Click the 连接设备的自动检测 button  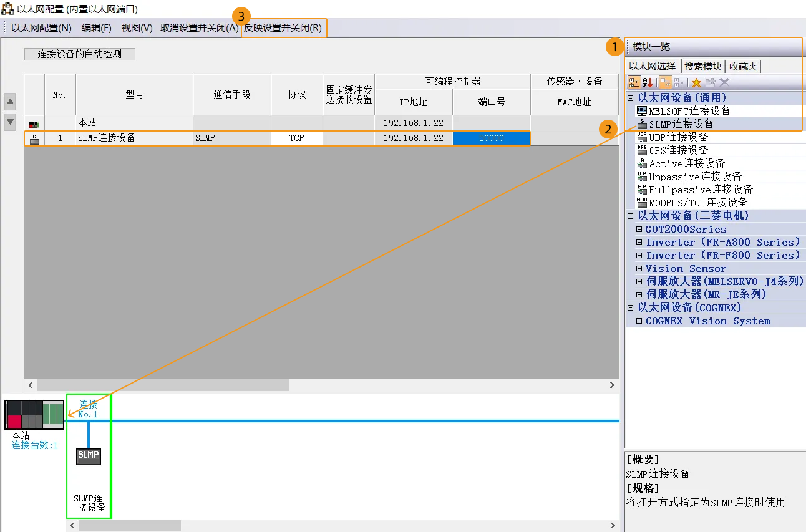(80, 54)
